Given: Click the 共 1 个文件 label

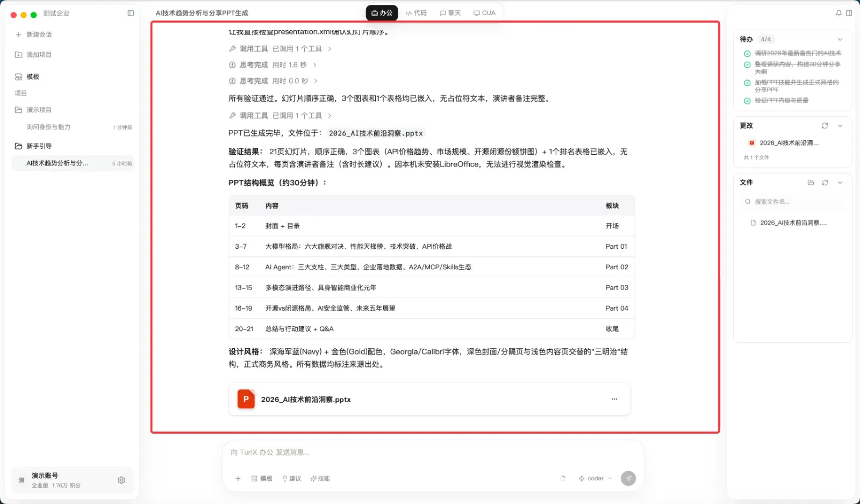Looking at the screenshot, I should coord(756,158).
